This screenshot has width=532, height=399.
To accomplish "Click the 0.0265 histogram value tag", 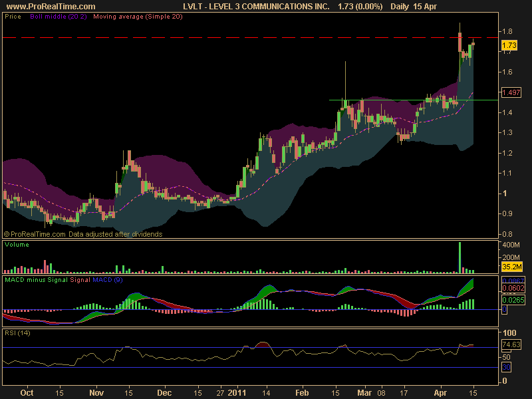I will 513,300.
